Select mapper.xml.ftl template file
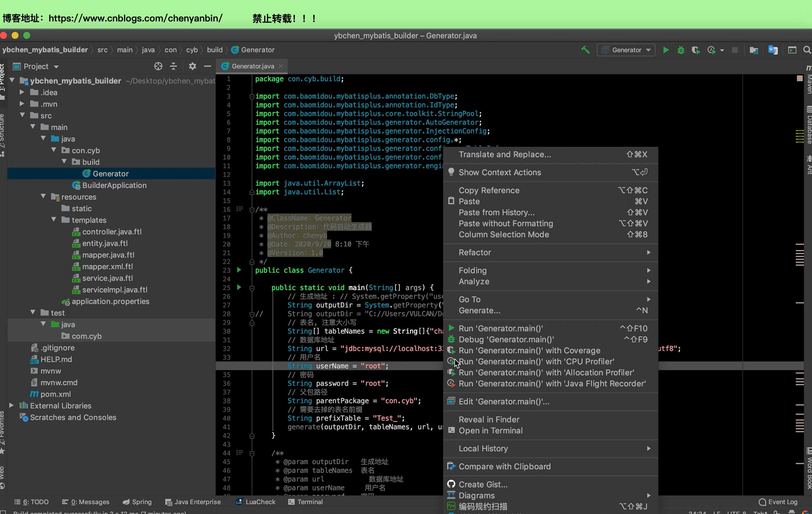This screenshot has width=812, height=514. [103, 267]
